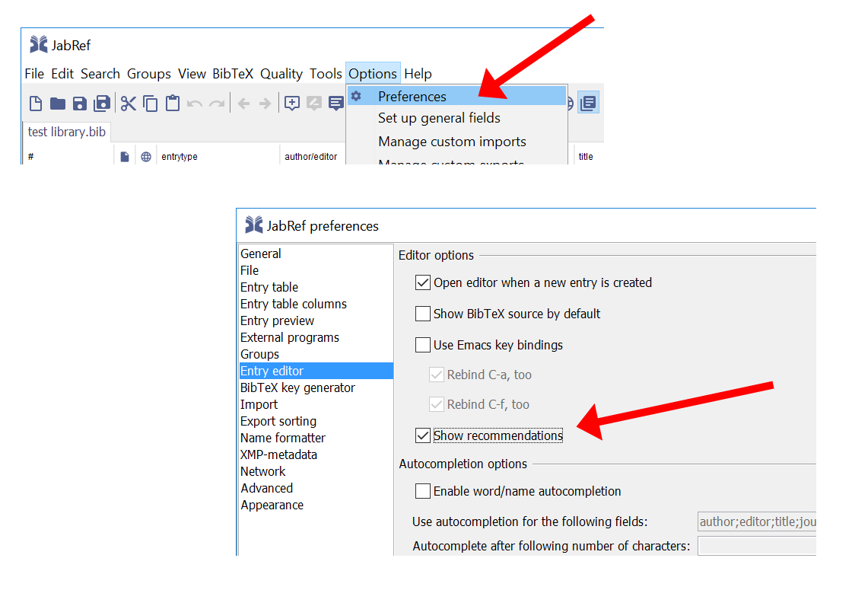Viewport: 868px width, 590px height.
Task: Open the Search menu
Action: (x=100, y=74)
